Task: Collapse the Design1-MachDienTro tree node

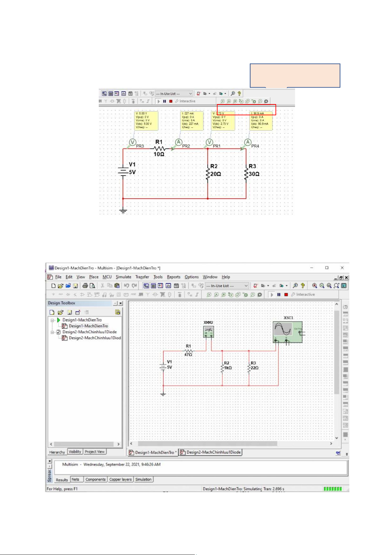Action: [52, 320]
